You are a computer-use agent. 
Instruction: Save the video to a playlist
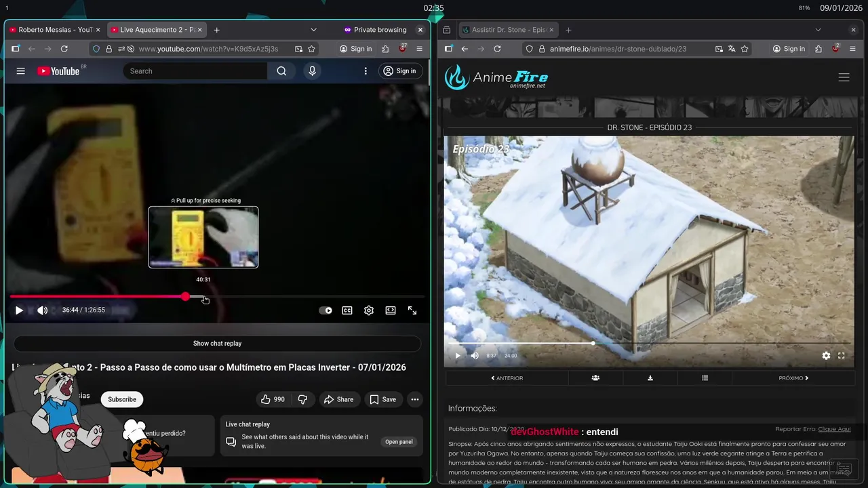coord(383,399)
